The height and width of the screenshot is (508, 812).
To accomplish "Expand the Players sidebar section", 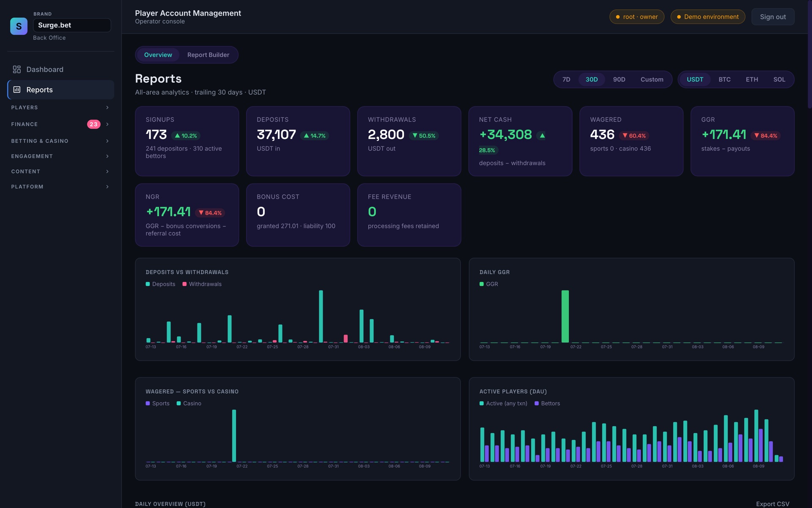I will coord(60,108).
